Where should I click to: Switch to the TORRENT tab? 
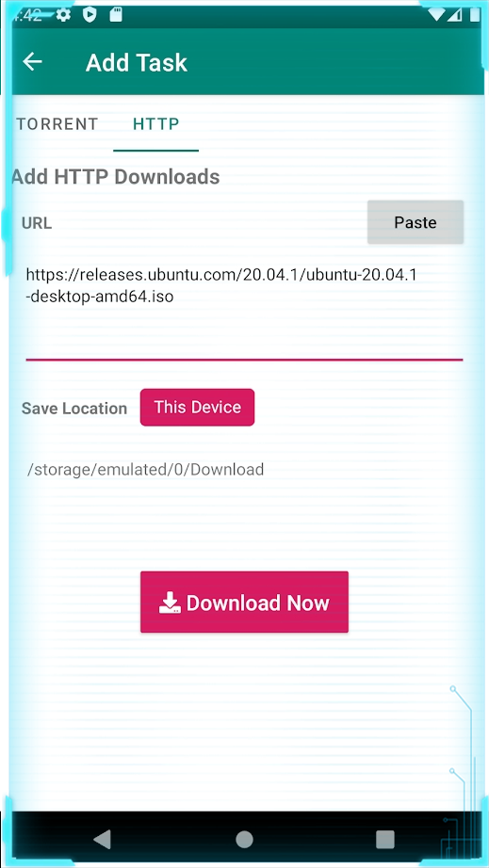click(x=57, y=124)
